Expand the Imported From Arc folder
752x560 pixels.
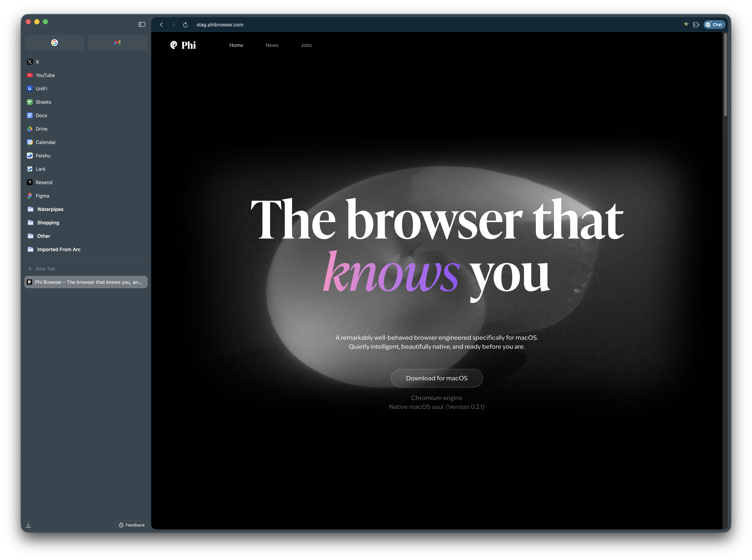click(59, 249)
